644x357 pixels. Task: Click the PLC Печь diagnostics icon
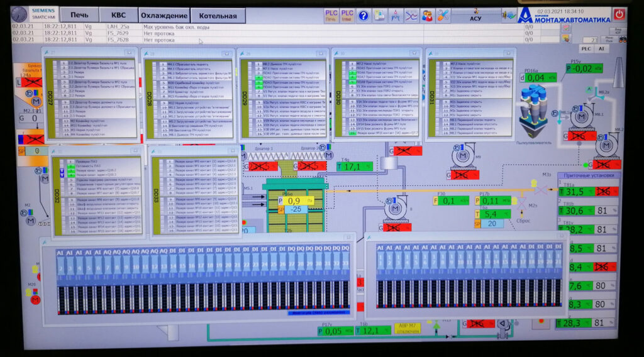coord(331,15)
